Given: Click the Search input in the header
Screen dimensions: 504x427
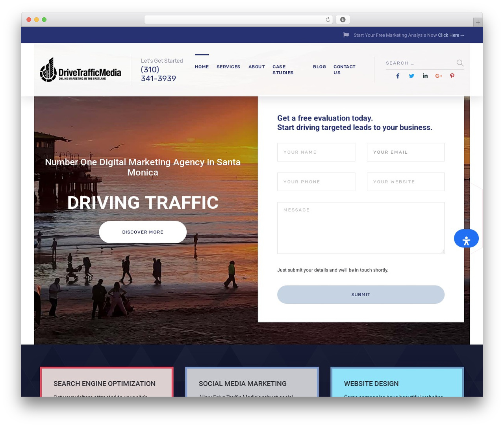Looking at the screenshot, I should (419, 63).
